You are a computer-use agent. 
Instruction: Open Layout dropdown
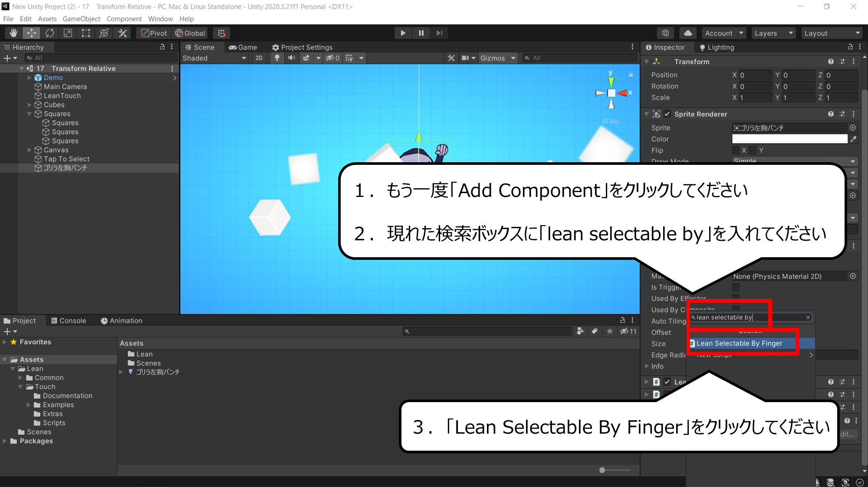tap(832, 33)
